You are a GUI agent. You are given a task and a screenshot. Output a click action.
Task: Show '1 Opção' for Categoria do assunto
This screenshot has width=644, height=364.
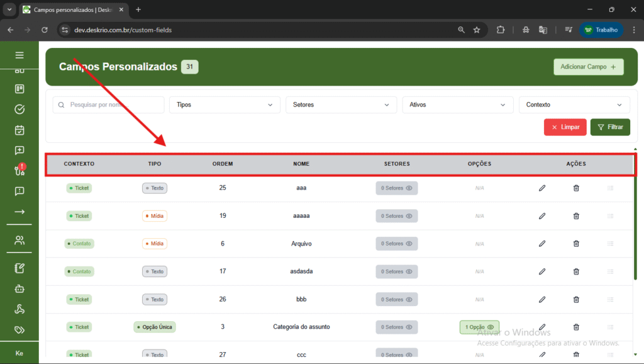tap(479, 327)
